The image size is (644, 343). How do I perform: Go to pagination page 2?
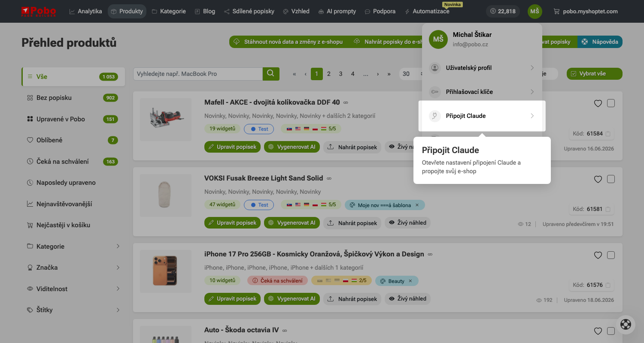point(328,74)
